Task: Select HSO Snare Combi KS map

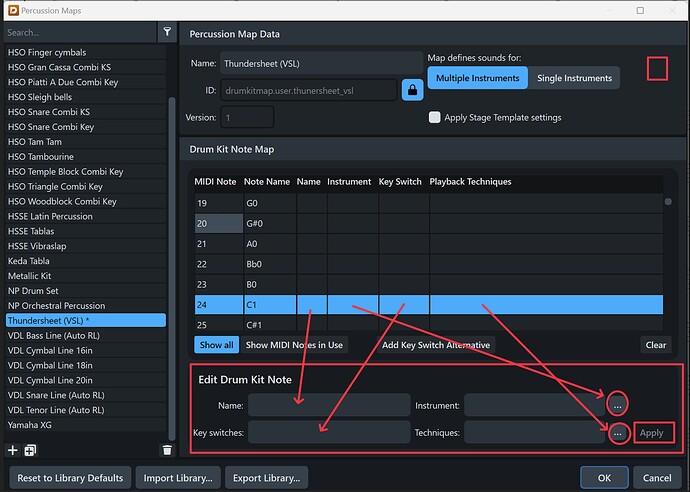Action: point(86,112)
